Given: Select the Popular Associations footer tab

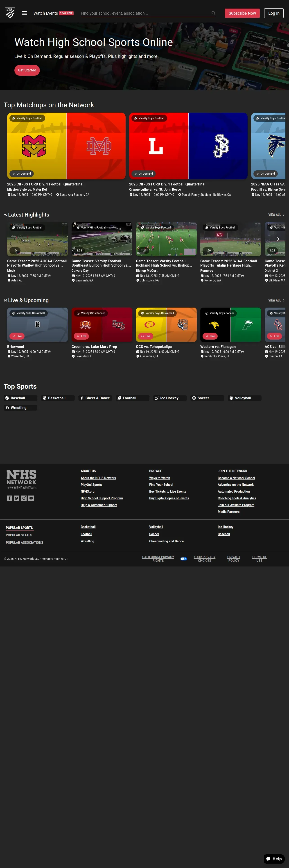Looking at the screenshot, I should pos(24,543).
